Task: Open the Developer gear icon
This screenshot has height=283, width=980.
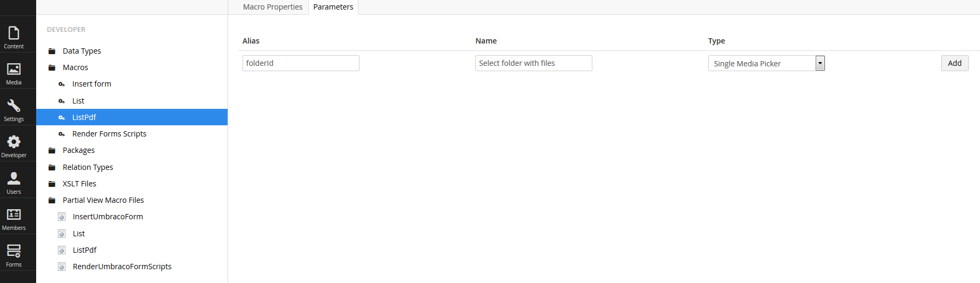Action: click(14, 142)
